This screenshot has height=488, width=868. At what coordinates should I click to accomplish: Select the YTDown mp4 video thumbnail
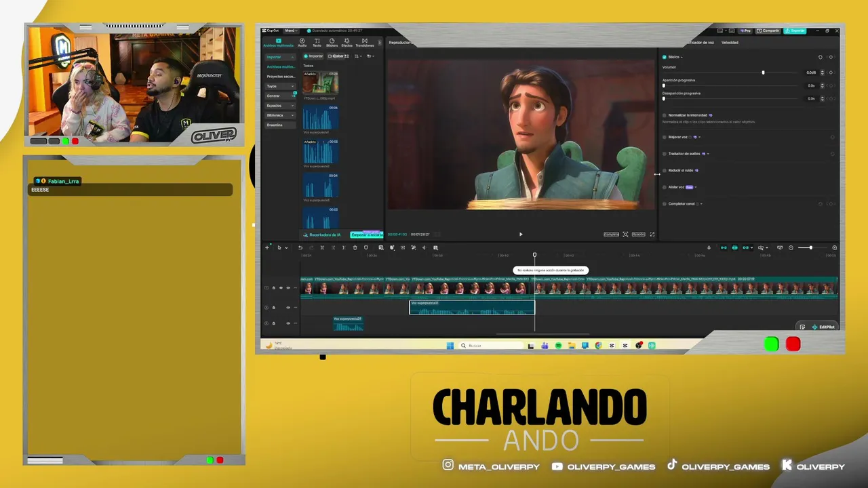tap(321, 82)
